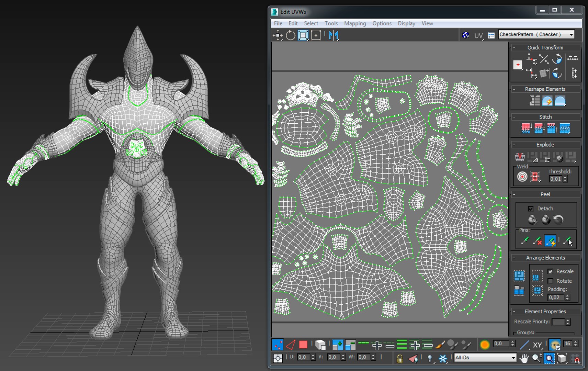Screen dimensions: 588x371
Task: Click the Quick Peel icon
Action: 532,219
